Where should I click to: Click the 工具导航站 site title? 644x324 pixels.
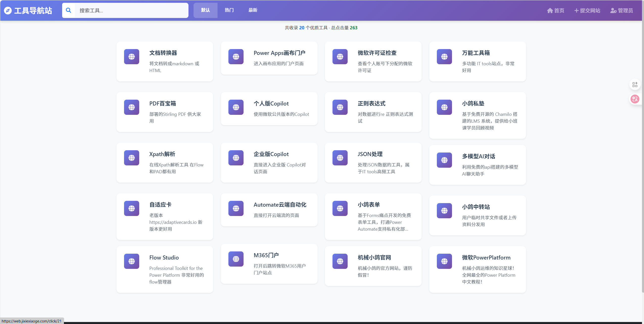click(x=33, y=11)
